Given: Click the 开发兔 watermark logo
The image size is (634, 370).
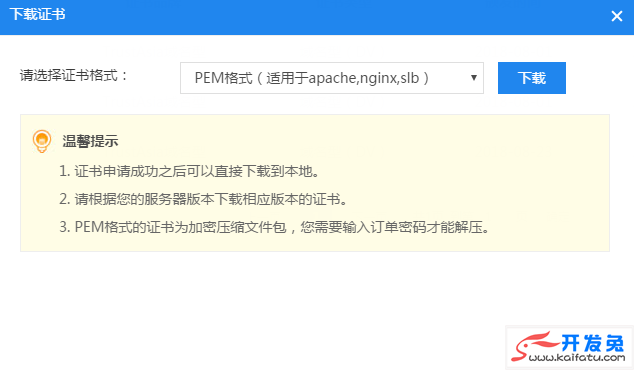Looking at the screenshot, I should (x=569, y=347).
